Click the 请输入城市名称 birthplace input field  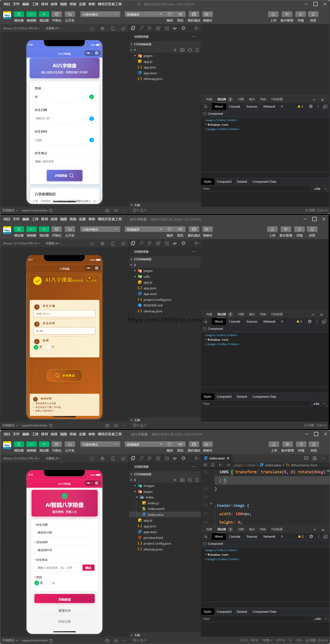point(64,161)
